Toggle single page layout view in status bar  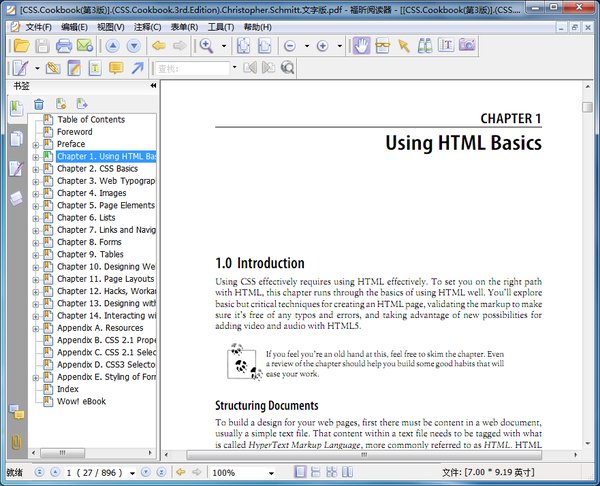click(300, 472)
